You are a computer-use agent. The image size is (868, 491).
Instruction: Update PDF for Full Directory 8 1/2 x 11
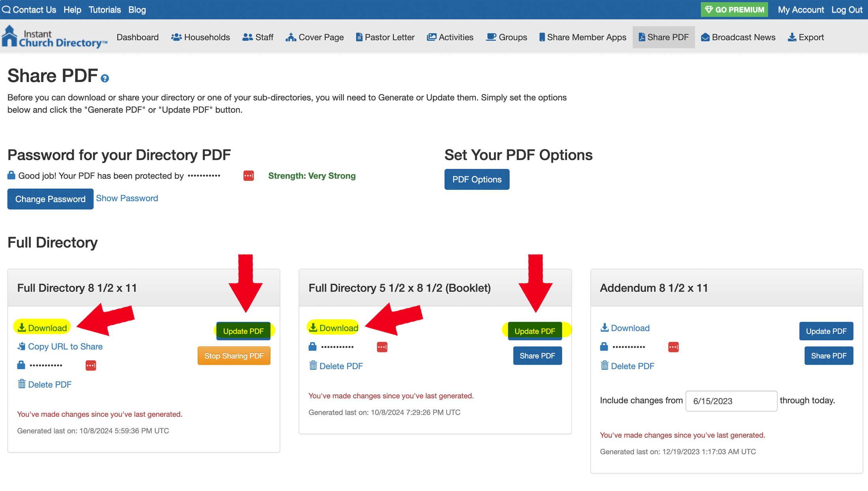(243, 331)
